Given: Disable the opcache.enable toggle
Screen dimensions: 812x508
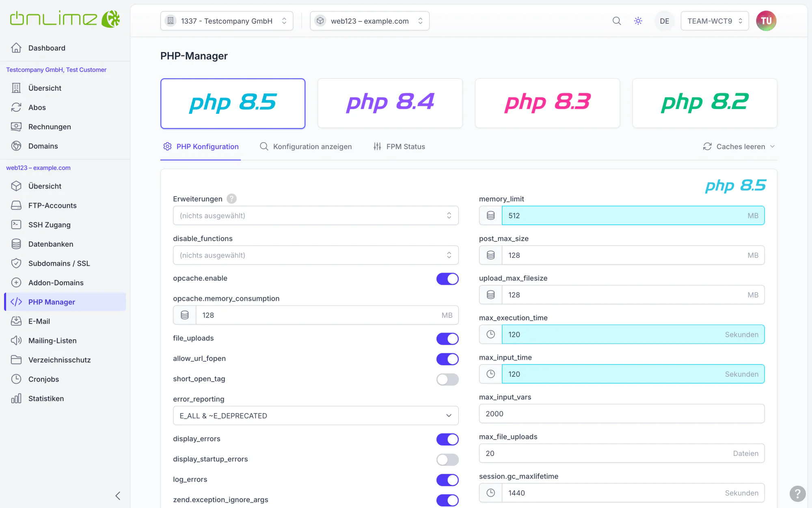Looking at the screenshot, I should (x=447, y=279).
